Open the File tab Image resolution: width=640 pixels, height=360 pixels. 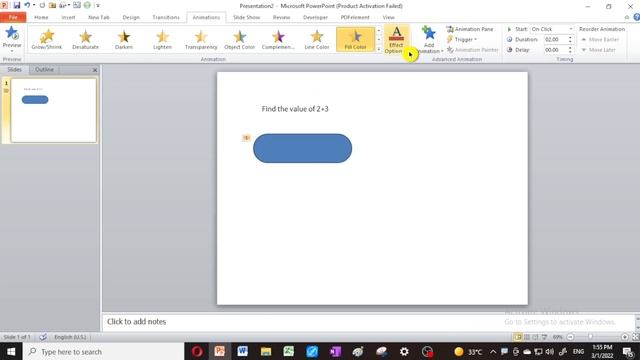[13, 17]
